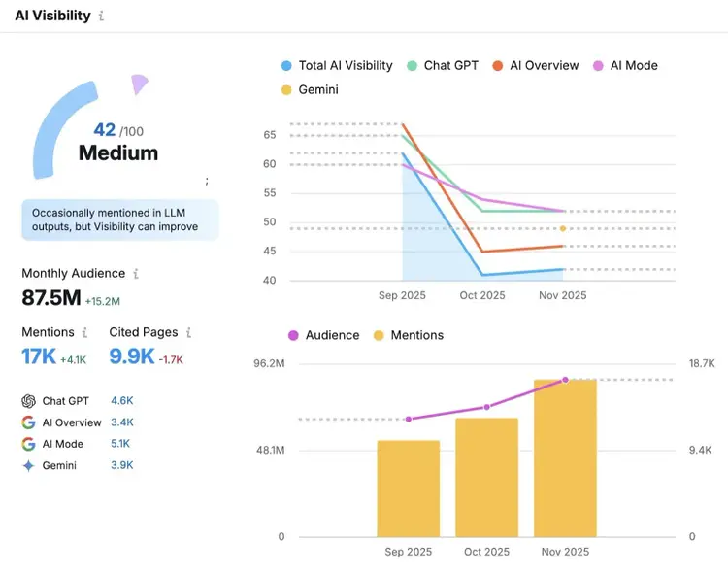Click the Gemini 3.9K mentions value

(122, 465)
